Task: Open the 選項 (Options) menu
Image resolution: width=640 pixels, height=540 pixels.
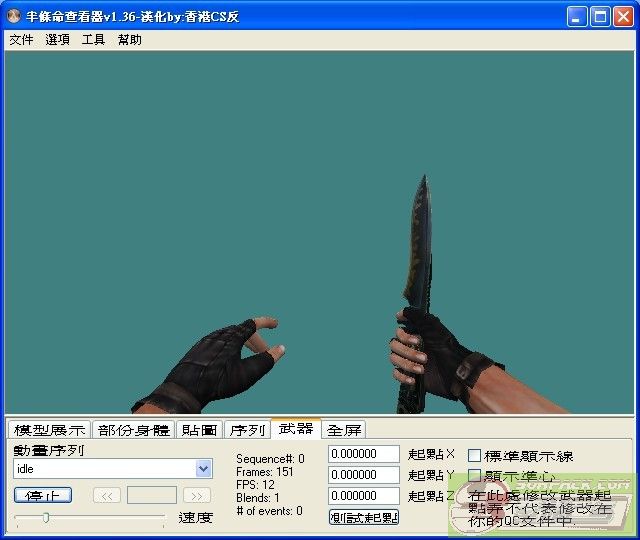Action: [x=57, y=40]
